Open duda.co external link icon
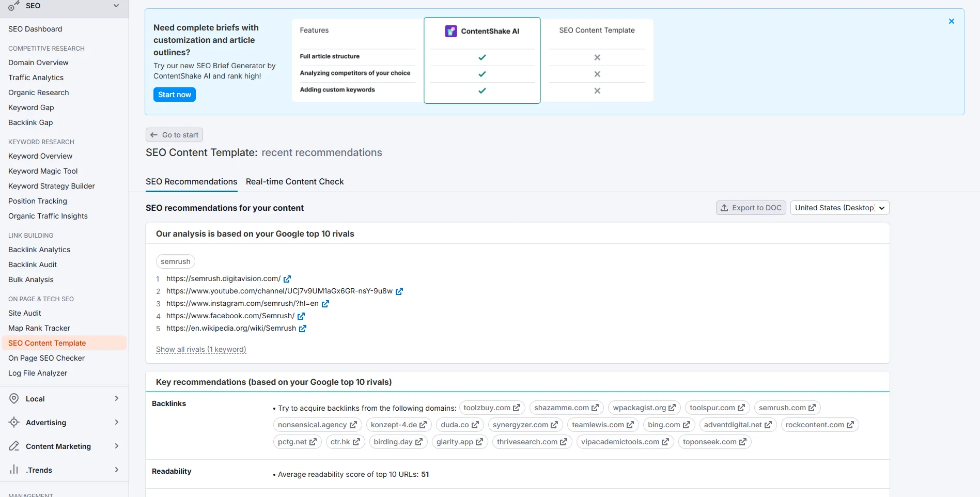Screen dimensions: 980x497 pos(475,425)
